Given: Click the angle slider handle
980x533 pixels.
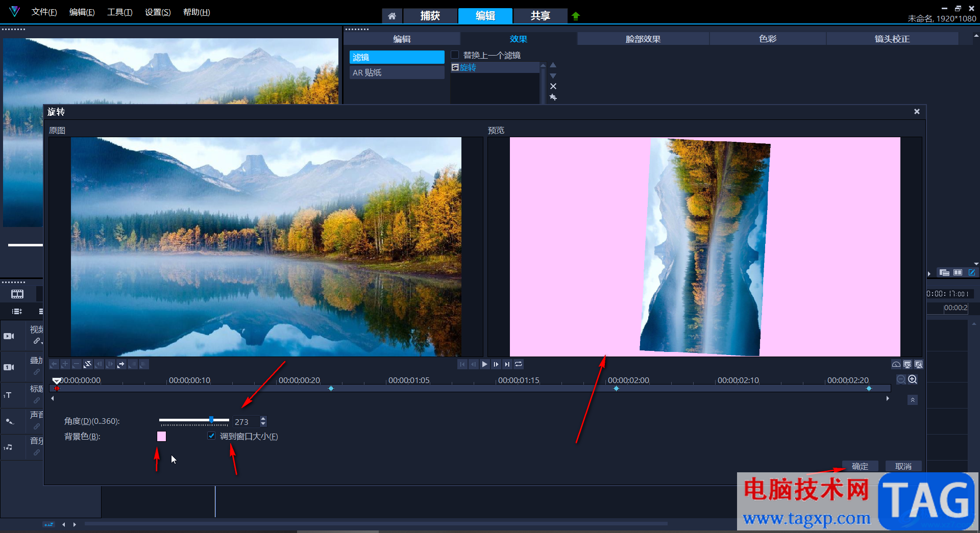Looking at the screenshot, I should pos(211,420).
